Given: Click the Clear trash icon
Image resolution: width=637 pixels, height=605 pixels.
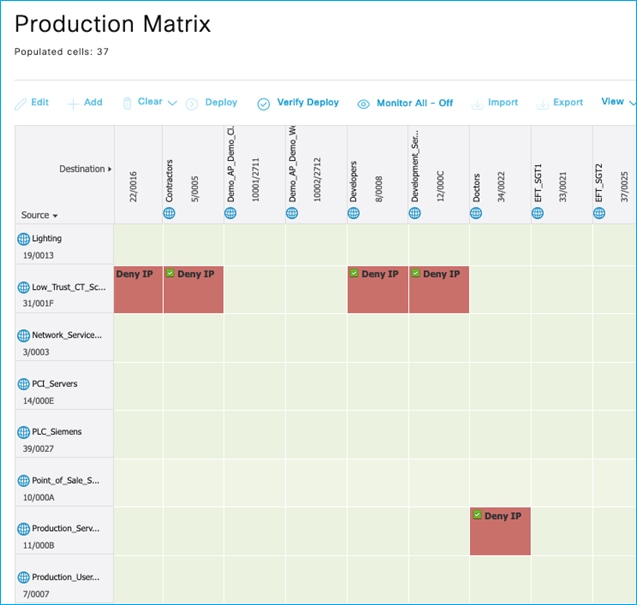Looking at the screenshot, I should coord(127,104).
